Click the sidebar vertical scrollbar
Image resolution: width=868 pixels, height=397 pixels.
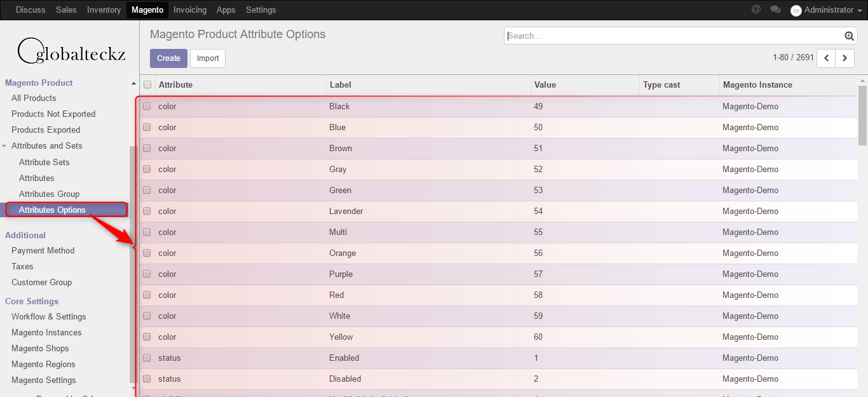tap(133, 264)
